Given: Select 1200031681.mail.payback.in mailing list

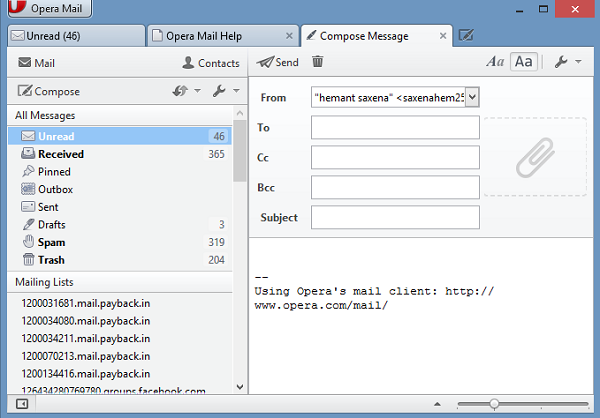Looking at the screenshot, I should [x=86, y=303].
